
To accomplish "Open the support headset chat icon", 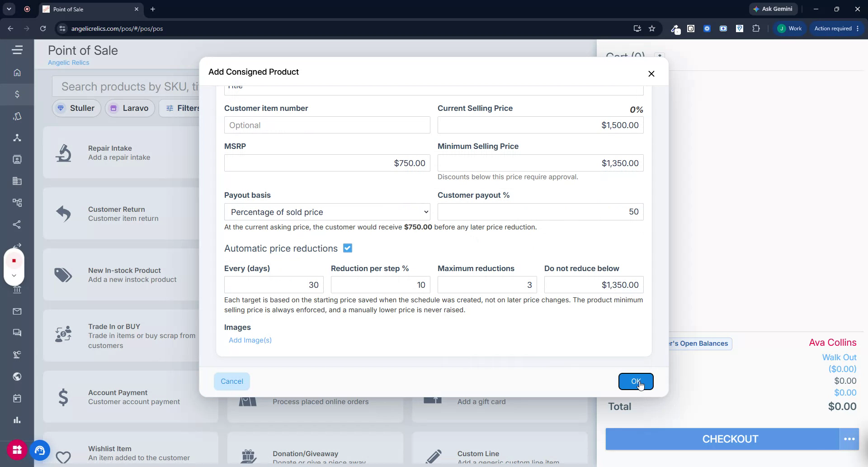I will point(40,450).
